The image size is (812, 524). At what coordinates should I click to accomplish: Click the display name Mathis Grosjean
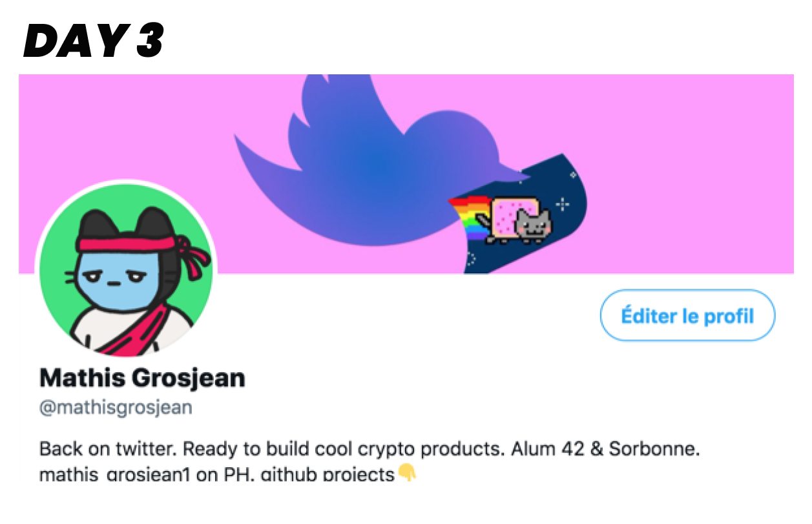coord(142,378)
